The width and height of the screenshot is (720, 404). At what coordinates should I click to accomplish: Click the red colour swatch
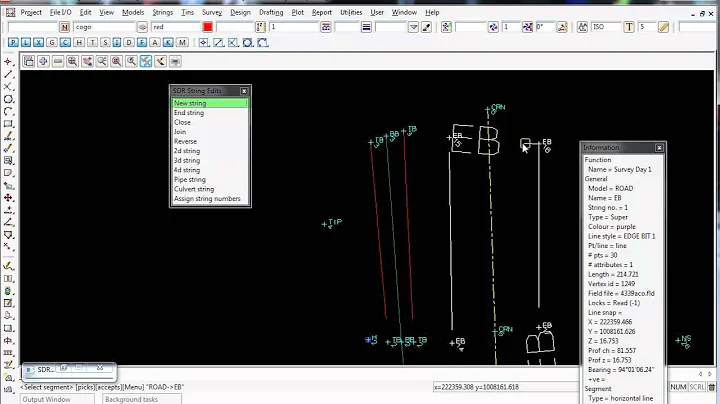208,27
